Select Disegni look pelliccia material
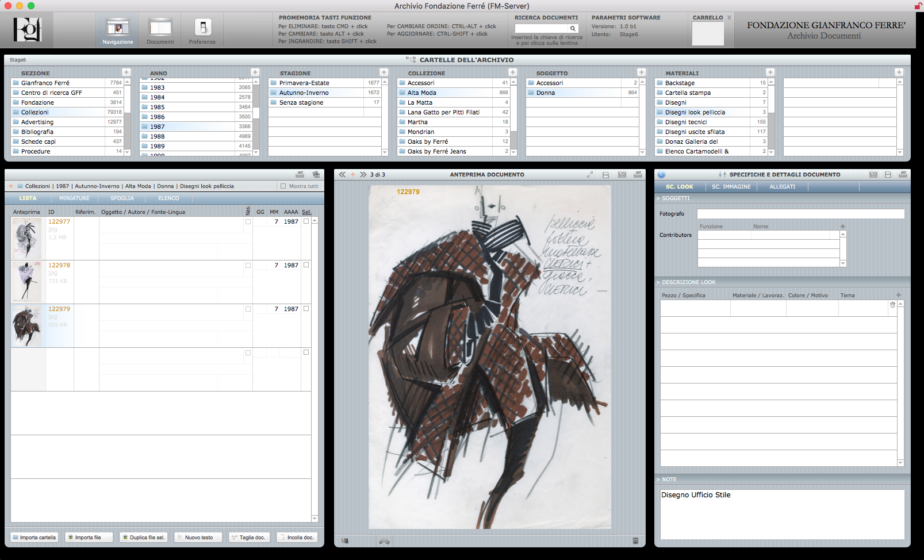This screenshot has width=924, height=560. (711, 112)
